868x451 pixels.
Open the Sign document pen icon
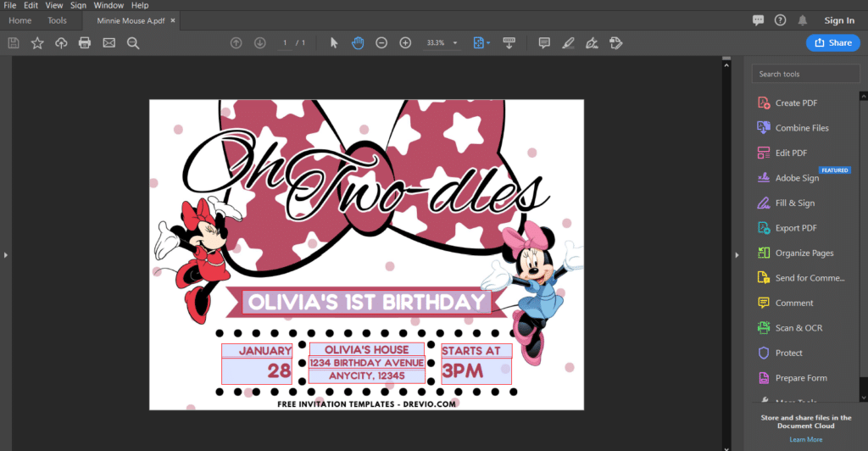(x=592, y=42)
